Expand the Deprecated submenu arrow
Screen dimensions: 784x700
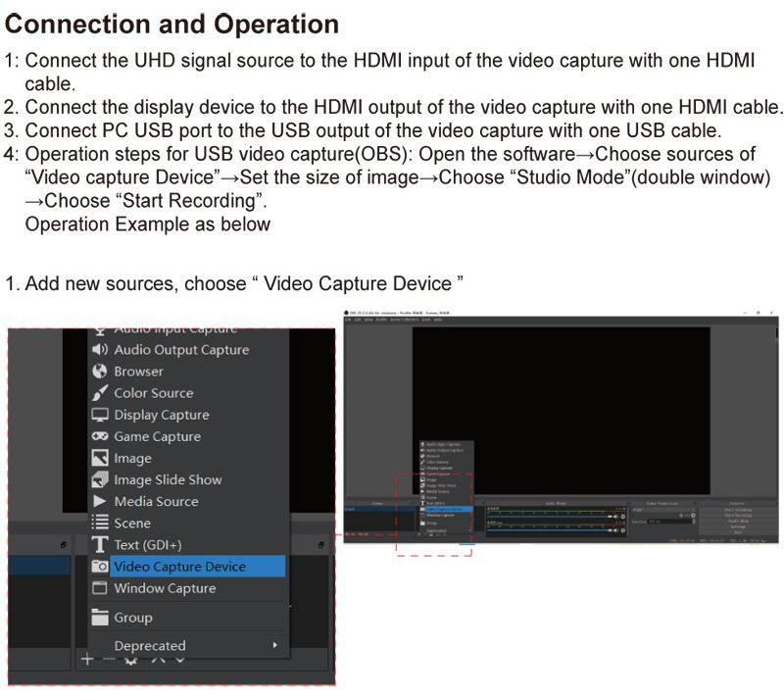274,645
